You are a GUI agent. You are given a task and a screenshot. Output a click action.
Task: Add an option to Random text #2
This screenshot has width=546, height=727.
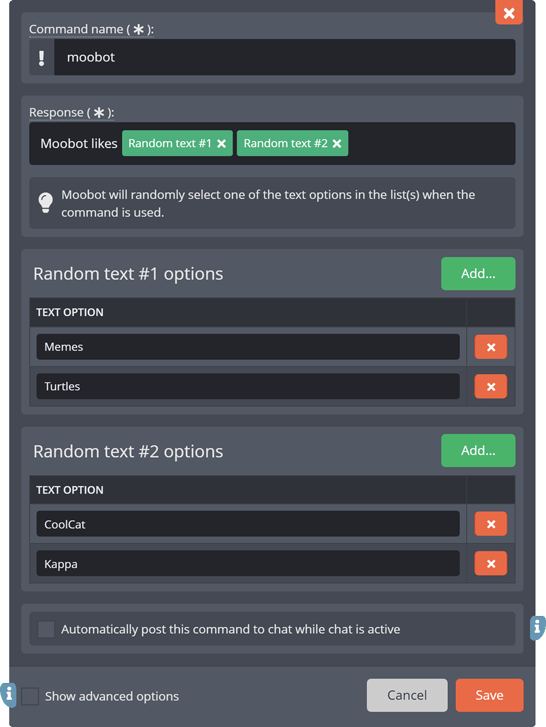click(x=478, y=451)
